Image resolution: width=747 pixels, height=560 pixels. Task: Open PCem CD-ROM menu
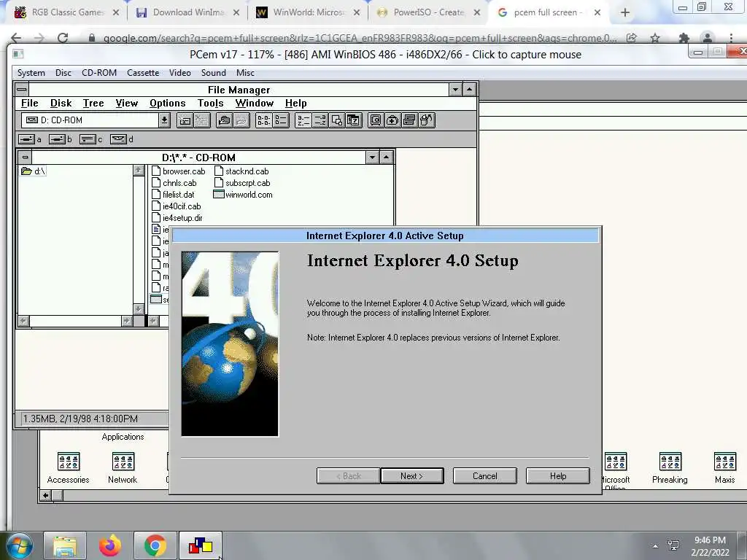click(x=99, y=73)
